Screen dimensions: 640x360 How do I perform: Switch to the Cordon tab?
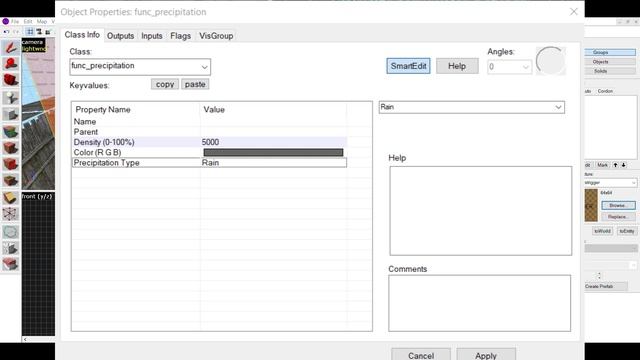point(605,91)
